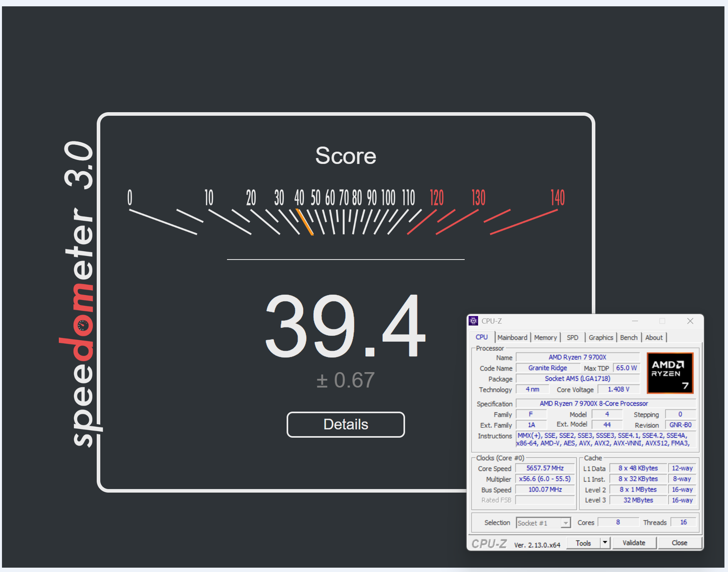Viewport: 728px width, 572px height.
Task: Click the Level 3 value 32 MBytes
Action: 638,500
